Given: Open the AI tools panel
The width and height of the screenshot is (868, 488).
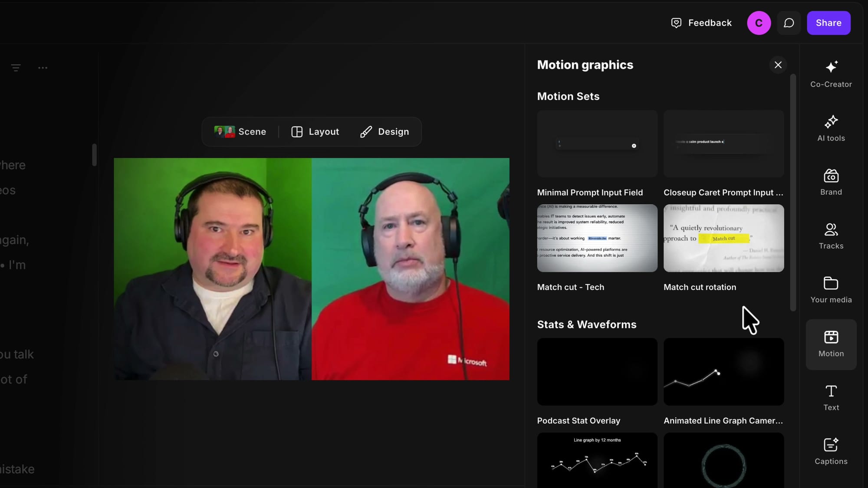Looking at the screenshot, I should (831, 128).
